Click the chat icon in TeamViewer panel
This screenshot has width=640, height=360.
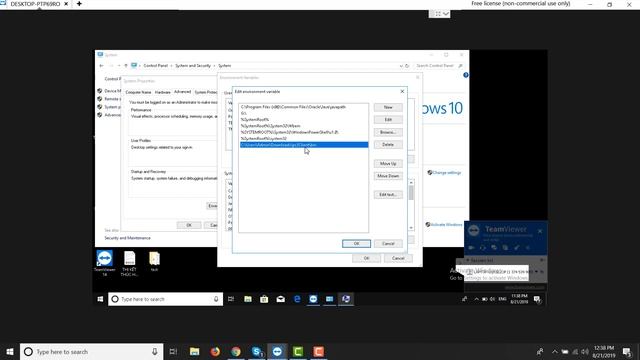pyautogui.click(x=494, y=247)
